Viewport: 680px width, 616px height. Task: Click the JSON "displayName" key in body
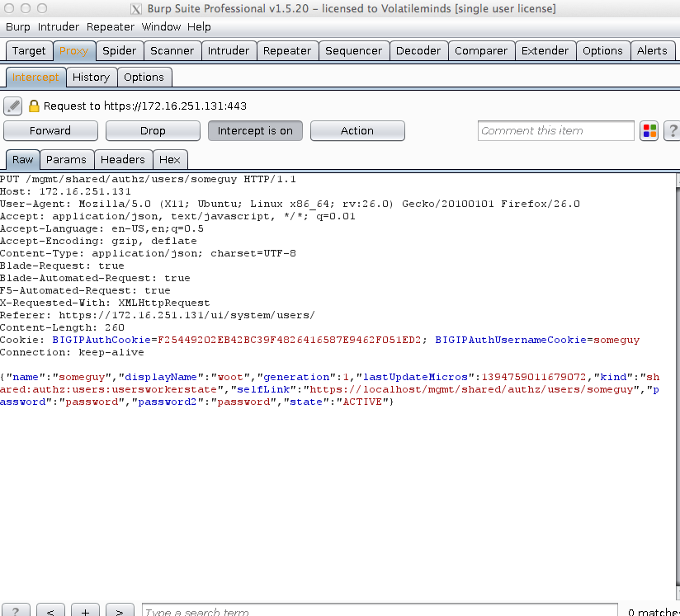pyautogui.click(x=161, y=377)
